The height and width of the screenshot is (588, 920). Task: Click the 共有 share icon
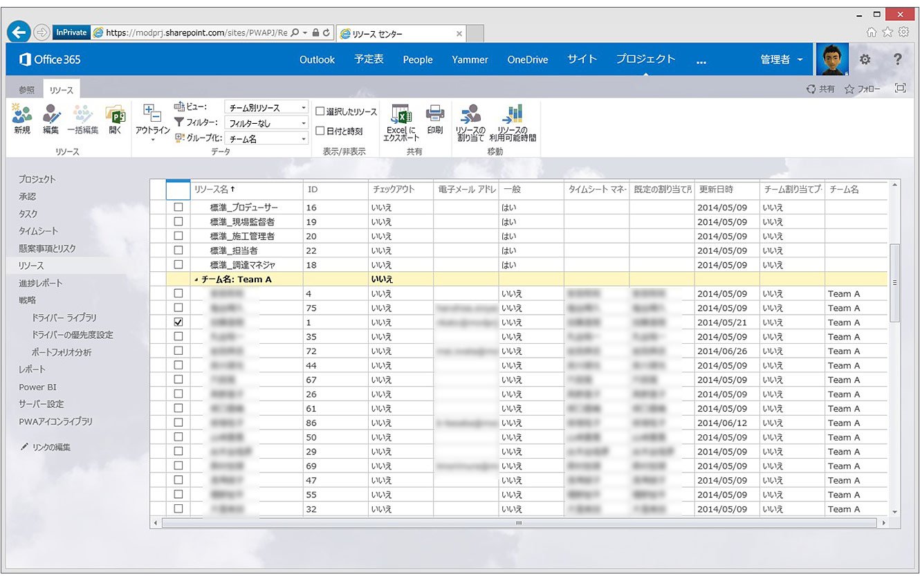pos(811,89)
